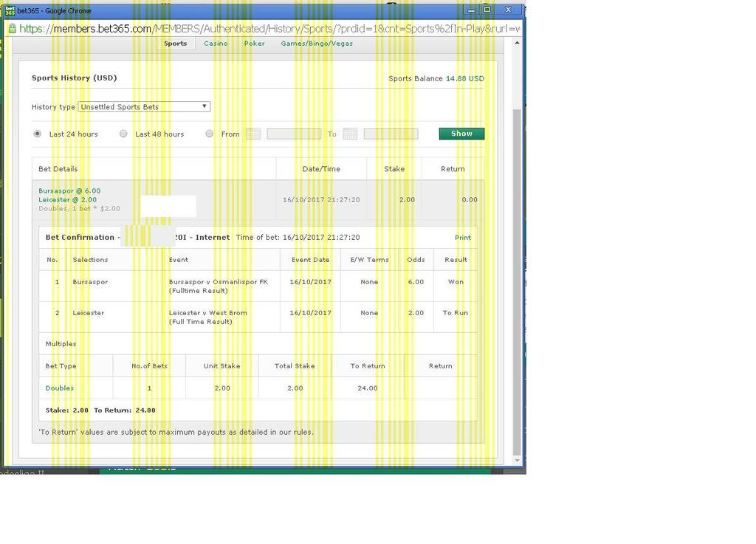
Task: Click the Sports Balance 14.88 USD text
Action: [436, 78]
